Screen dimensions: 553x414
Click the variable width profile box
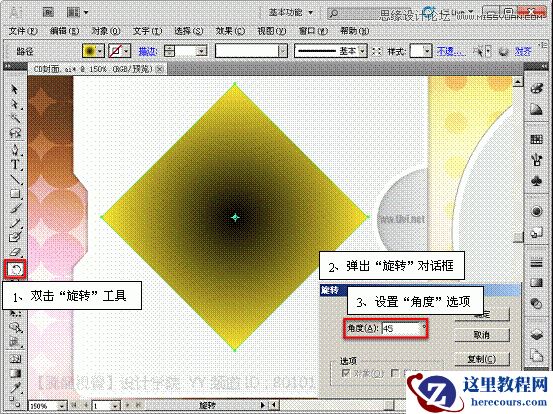tap(251, 51)
